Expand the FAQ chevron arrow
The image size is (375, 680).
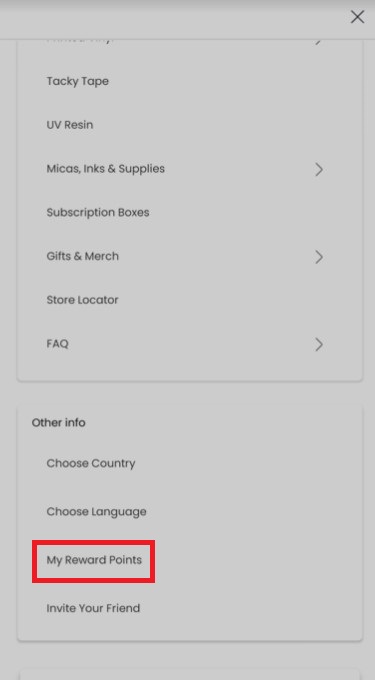pos(319,344)
